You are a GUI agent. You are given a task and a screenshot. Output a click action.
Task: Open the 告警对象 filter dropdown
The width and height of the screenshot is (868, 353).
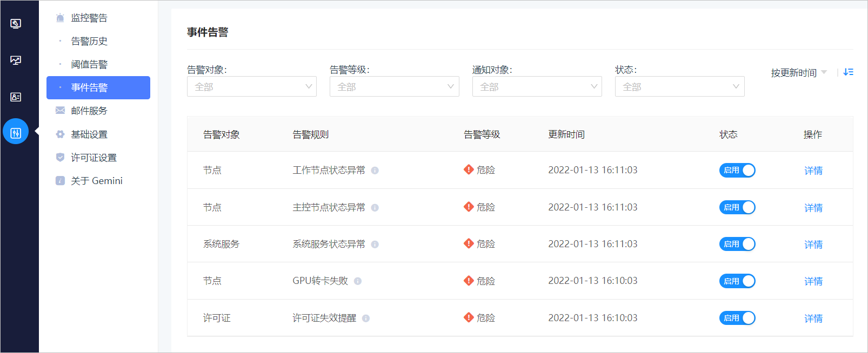click(x=252, y=86)
